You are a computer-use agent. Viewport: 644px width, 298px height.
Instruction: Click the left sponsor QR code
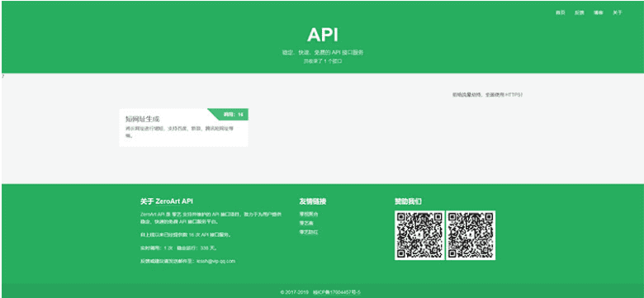click(419, 235)
